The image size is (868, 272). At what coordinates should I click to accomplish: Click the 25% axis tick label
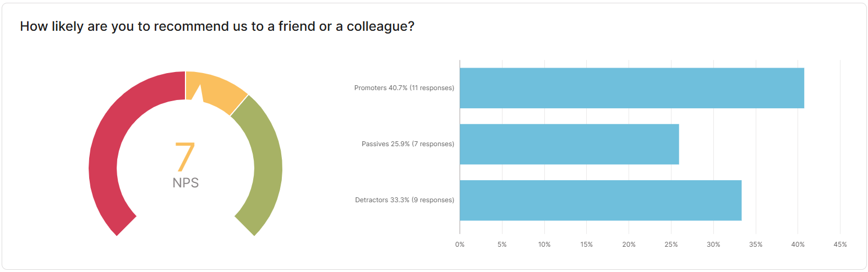pos(671,245)
